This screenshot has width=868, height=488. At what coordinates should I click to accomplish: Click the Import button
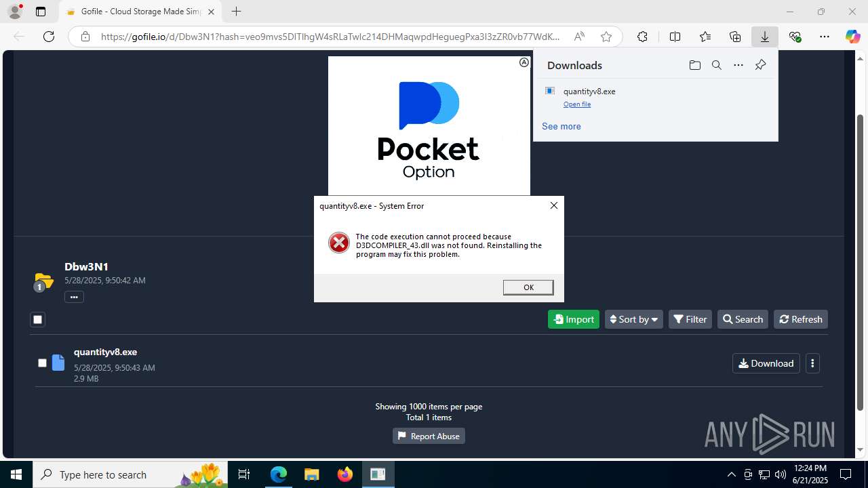[x=574, y=319]
